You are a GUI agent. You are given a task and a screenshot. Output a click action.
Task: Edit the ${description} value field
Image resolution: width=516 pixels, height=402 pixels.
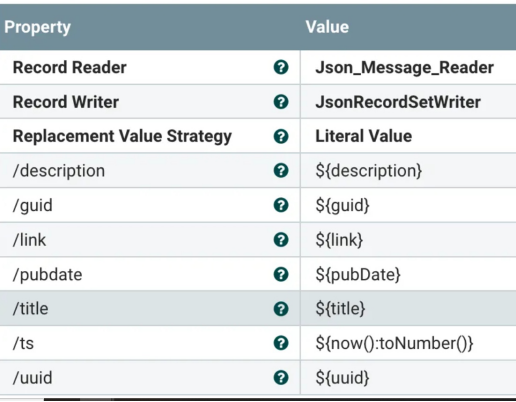[x=408, y=170]
